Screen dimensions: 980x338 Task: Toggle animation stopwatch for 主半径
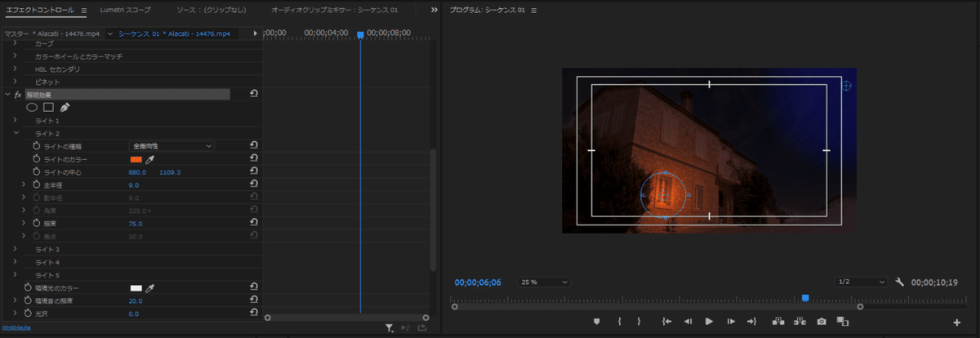(x=36, y=185)
